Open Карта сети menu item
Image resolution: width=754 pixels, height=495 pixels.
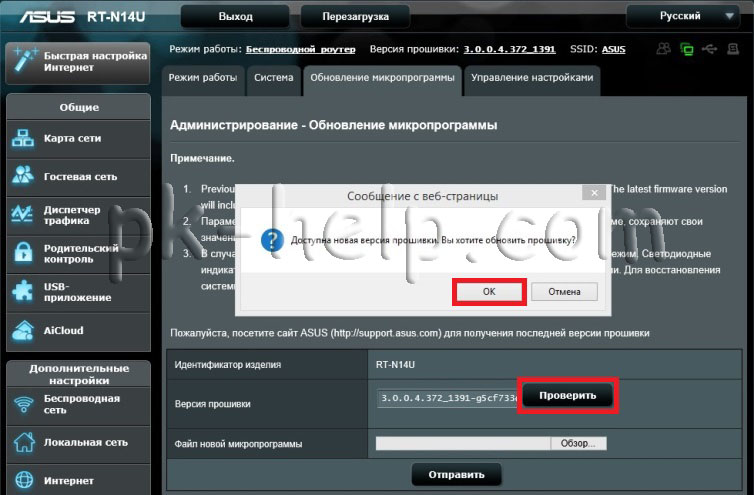(78, 139)
